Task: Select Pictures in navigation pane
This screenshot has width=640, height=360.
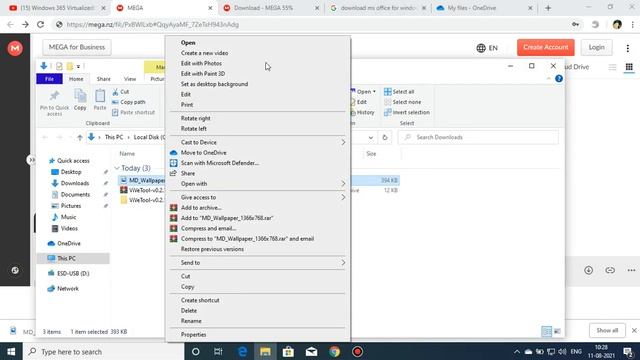Action: tap(71, 206)
